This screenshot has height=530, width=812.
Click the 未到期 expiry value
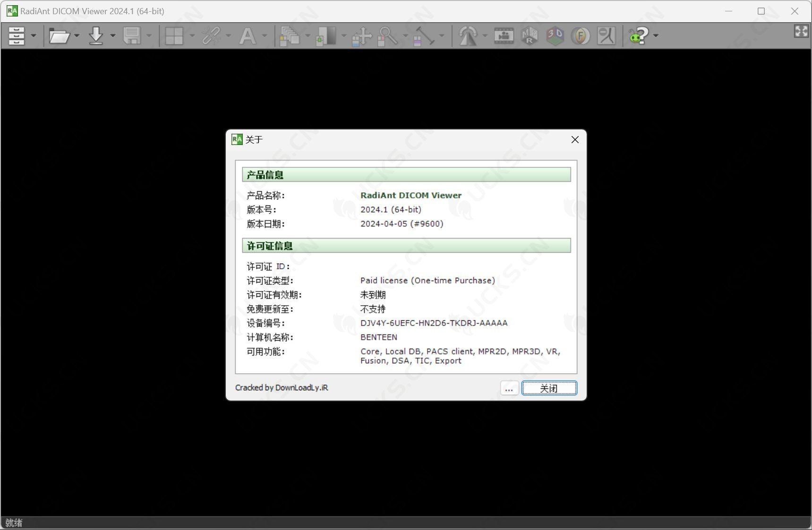pyautogui.click(x=373, y=295)
